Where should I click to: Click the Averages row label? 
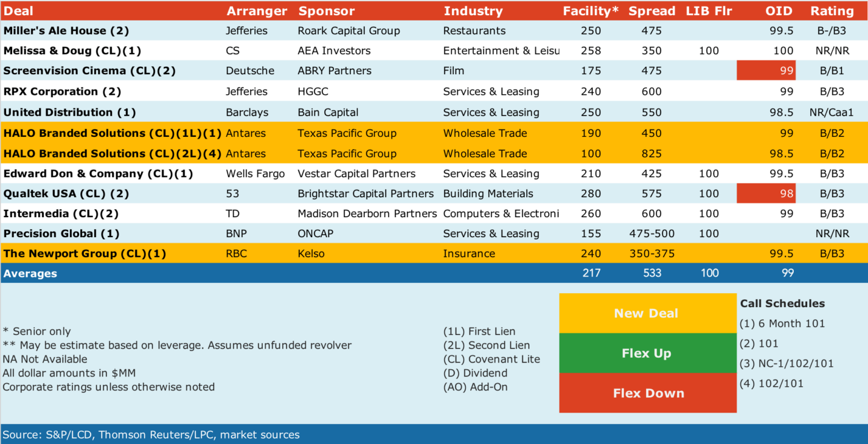point(30,273)
